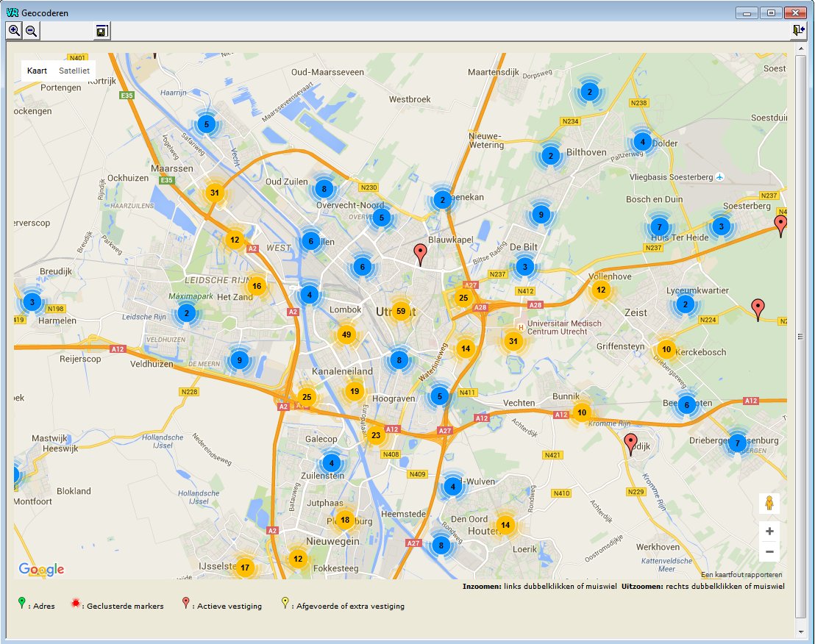The width and height of the screenshot is (815, 644).
Task: Open the cluster of 16 in Leidsche Rijn
Action: click(256, 286)
